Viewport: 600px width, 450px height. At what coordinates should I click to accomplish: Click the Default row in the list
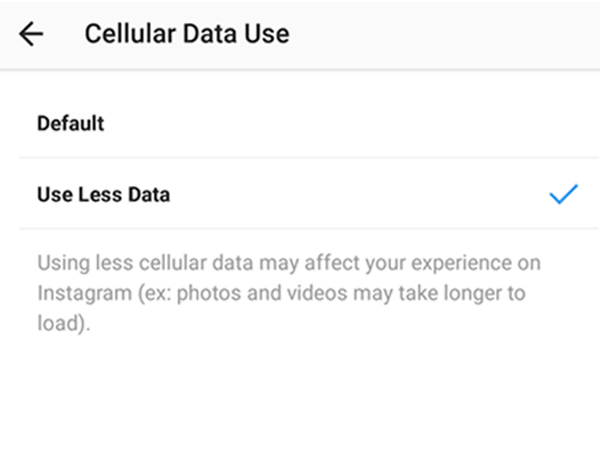tap(300, 124)
